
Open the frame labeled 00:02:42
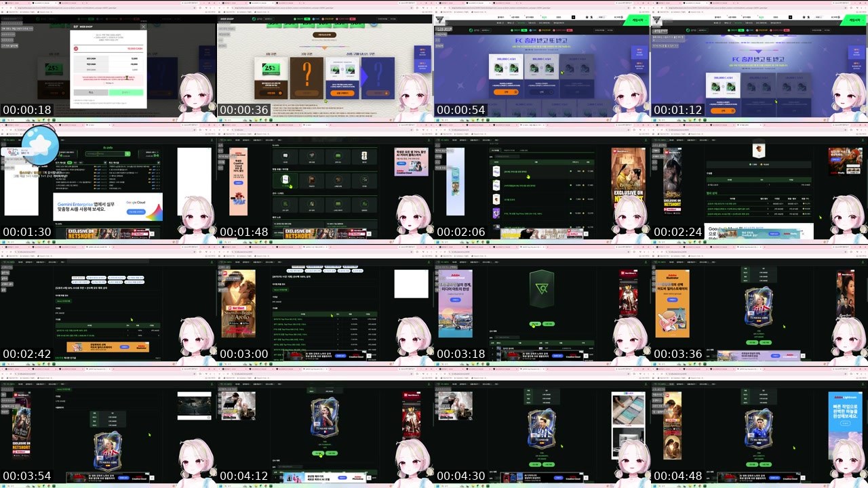(x=108, y=305)
